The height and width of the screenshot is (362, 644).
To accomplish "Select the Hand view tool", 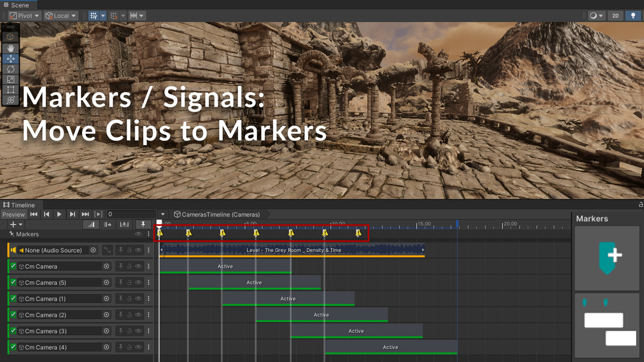I will pyautogui.click(x=10, y=48).
